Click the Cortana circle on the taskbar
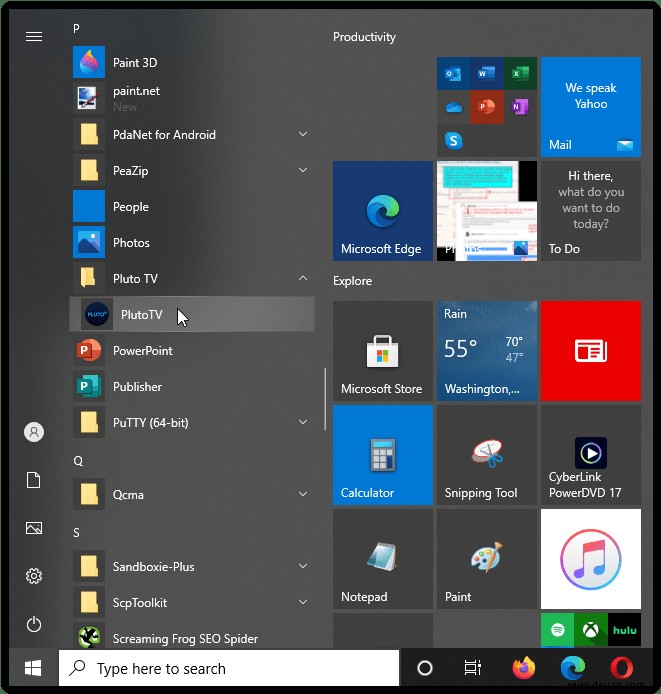 pos(425,667)
